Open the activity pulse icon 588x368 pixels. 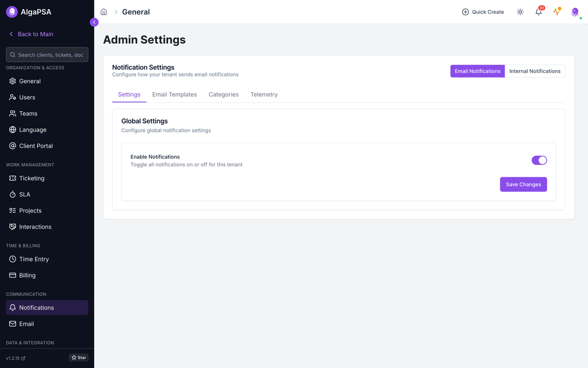click(x=557, y=12)
